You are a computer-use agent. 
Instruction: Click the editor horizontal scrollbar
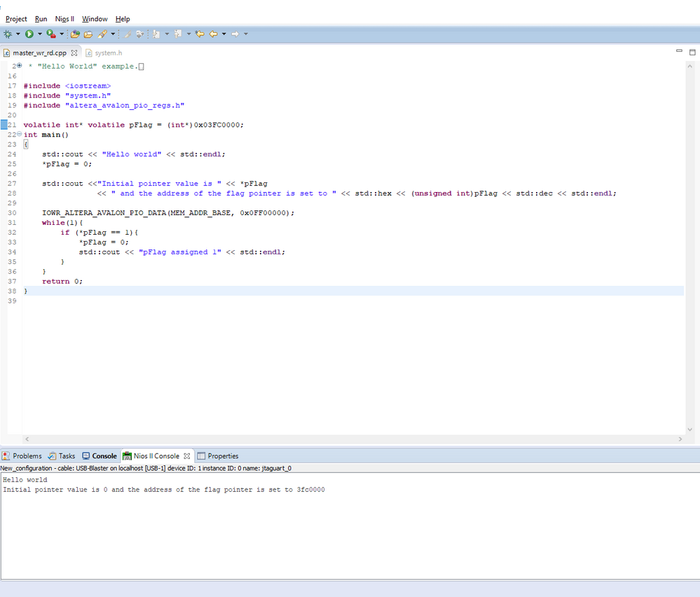coord(350,439)
